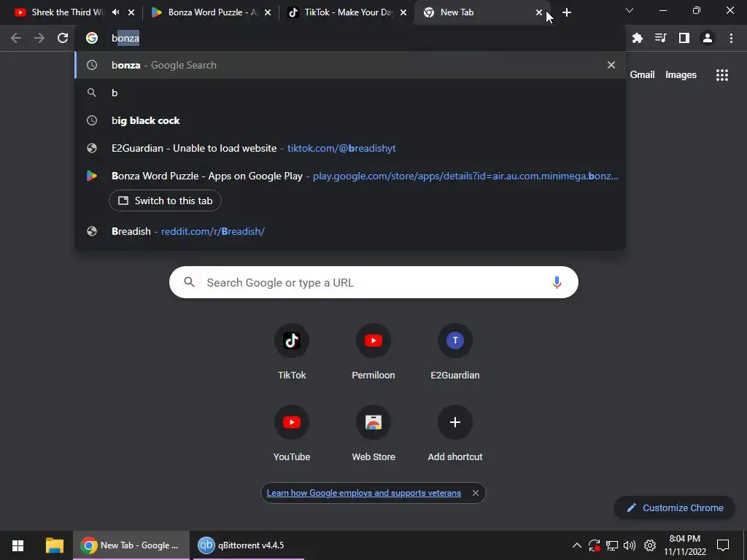747x560 pixels.
Task: Open the Chrome profile avatar
Action: (708, 38)
